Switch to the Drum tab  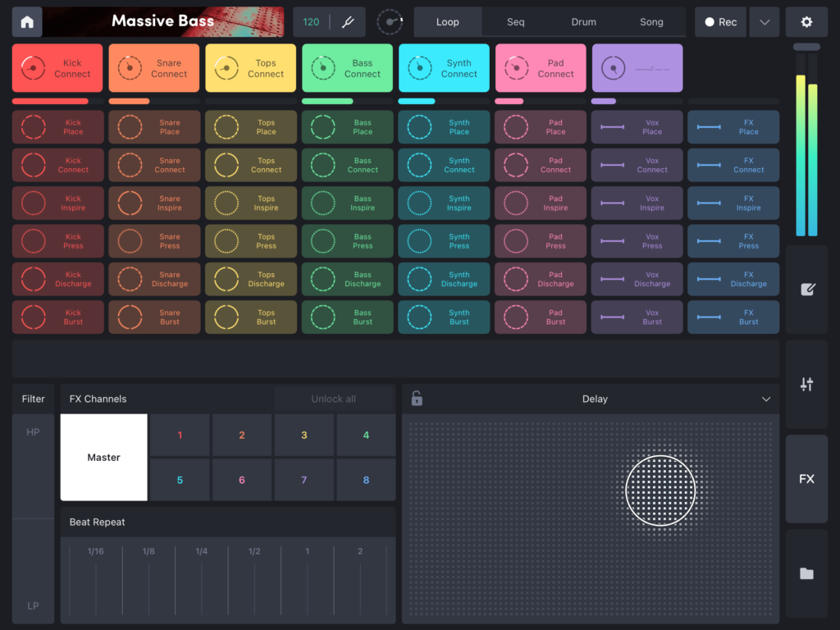[583, 22]
